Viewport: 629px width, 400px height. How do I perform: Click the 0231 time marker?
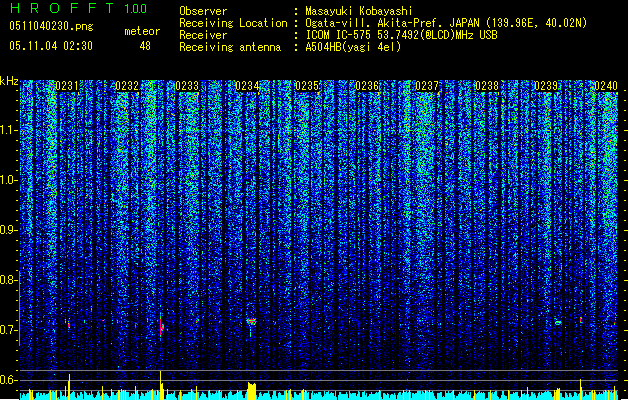point(67,86)
